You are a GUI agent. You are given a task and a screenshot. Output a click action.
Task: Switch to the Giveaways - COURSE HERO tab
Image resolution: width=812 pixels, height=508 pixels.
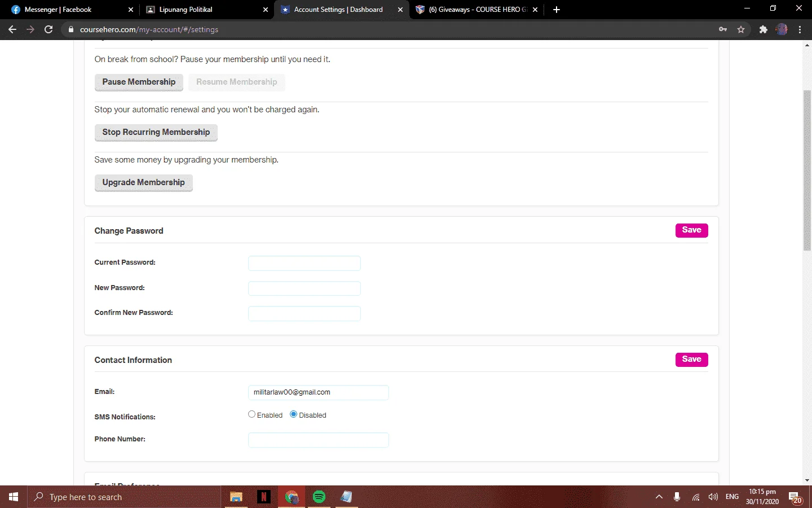click(x=476, y=10)
